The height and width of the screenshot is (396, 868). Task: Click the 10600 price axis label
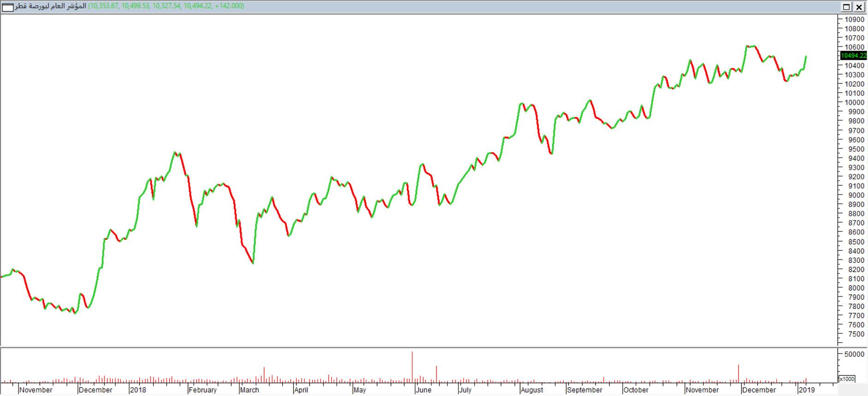click(x=854, y=47)
